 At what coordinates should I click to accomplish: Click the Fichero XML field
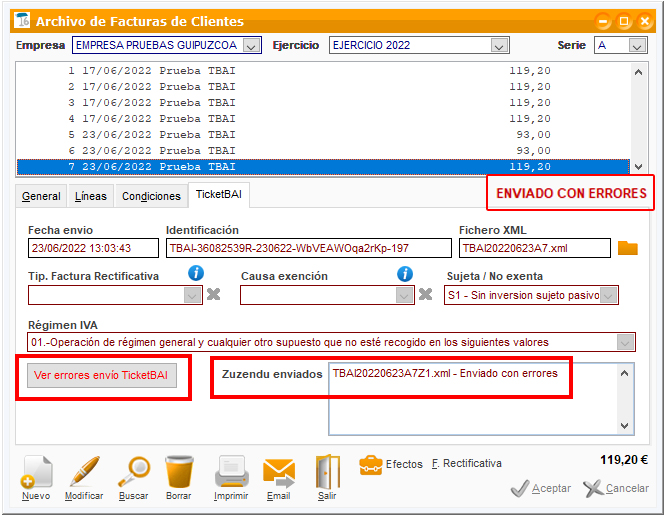click(535, 248)
